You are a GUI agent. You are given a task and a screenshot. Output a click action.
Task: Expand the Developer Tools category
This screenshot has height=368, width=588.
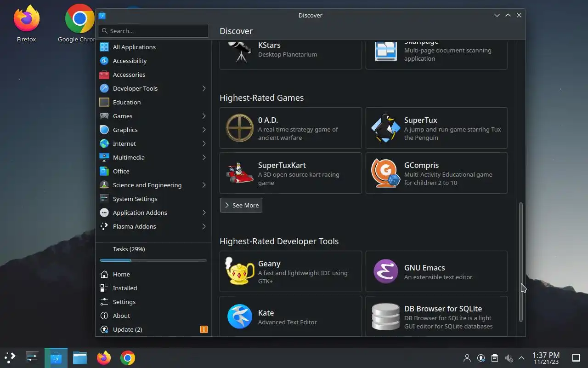tap(204, 88)
